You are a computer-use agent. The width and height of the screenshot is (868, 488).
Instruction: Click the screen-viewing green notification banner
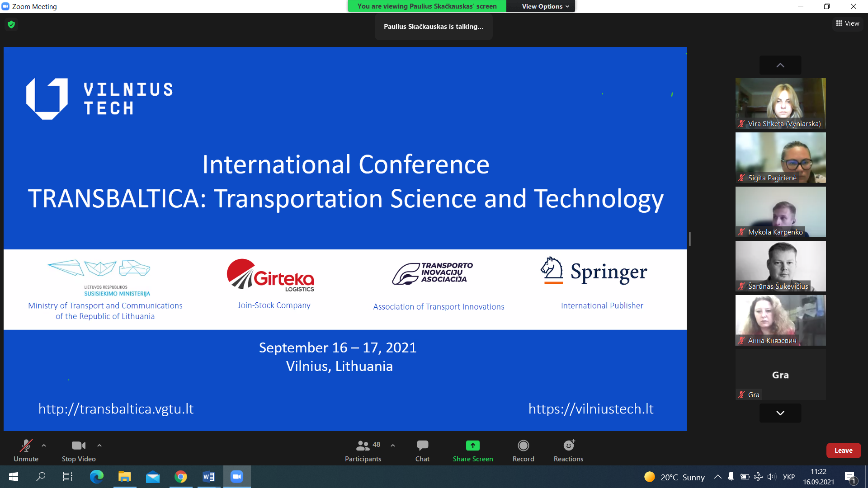pyautogui.click(x=427, y=6)
